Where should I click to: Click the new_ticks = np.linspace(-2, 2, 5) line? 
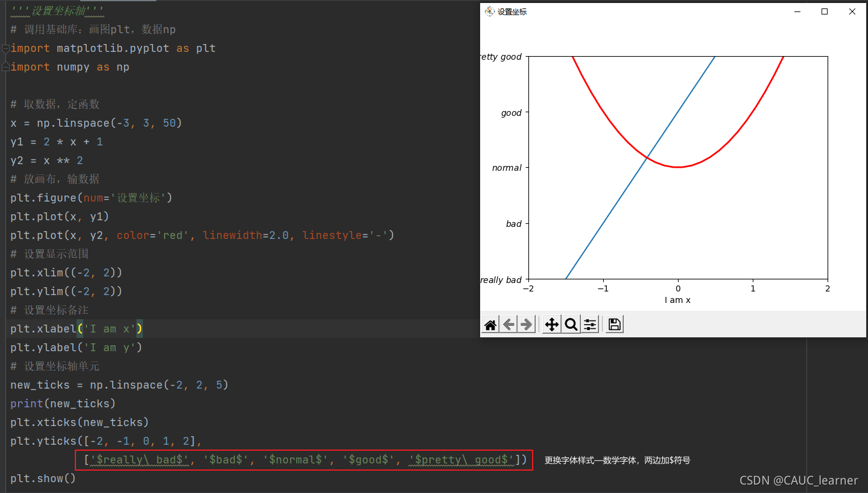119,385
